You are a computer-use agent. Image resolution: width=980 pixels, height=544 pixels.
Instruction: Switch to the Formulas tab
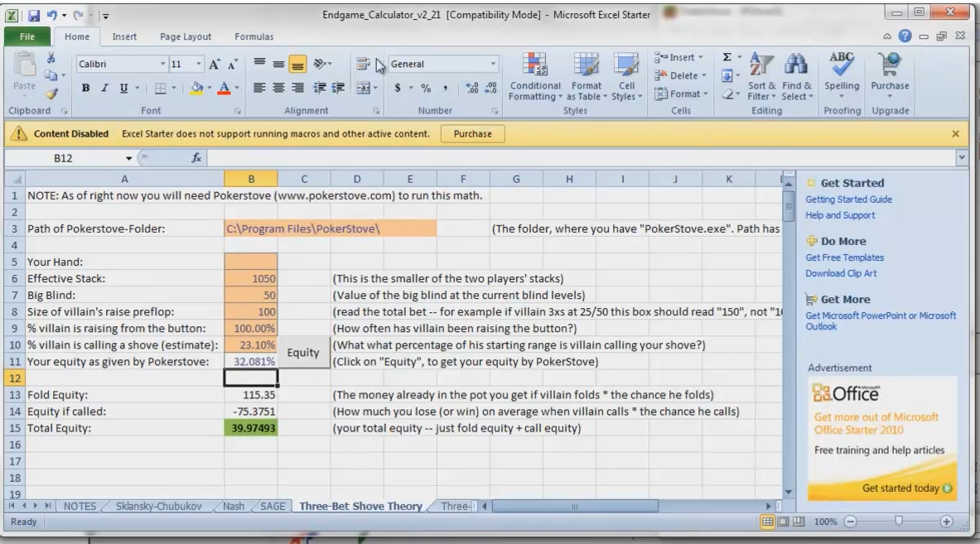click(253, 37)
